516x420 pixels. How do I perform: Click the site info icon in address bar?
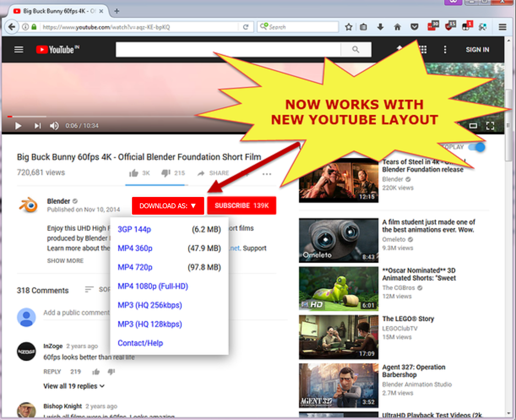click(x=25, y=27)
